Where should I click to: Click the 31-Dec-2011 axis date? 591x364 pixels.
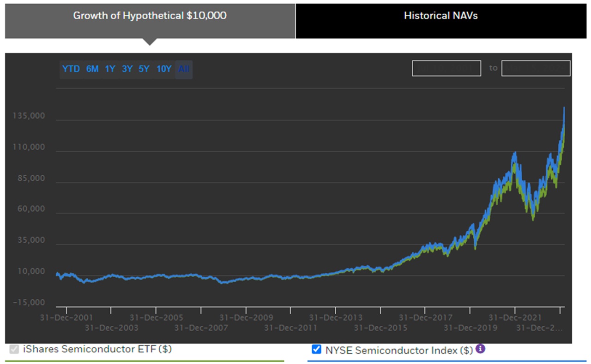click(291, 328)
